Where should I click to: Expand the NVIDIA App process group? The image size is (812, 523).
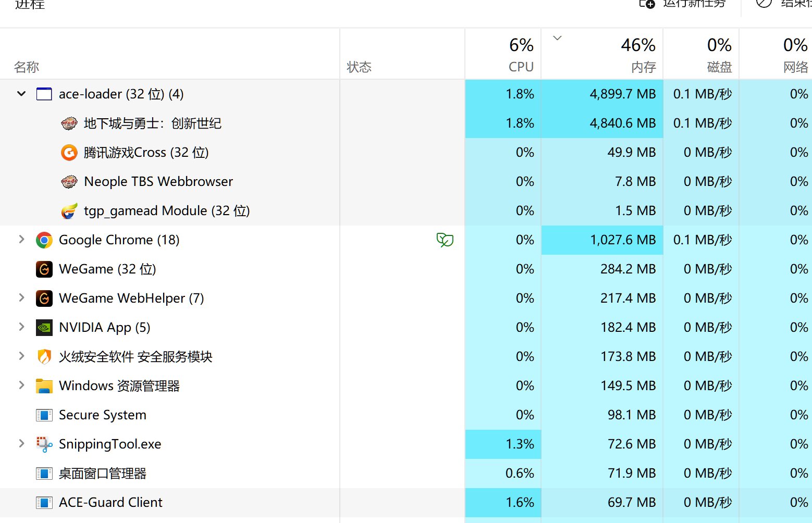click(21, 327)
